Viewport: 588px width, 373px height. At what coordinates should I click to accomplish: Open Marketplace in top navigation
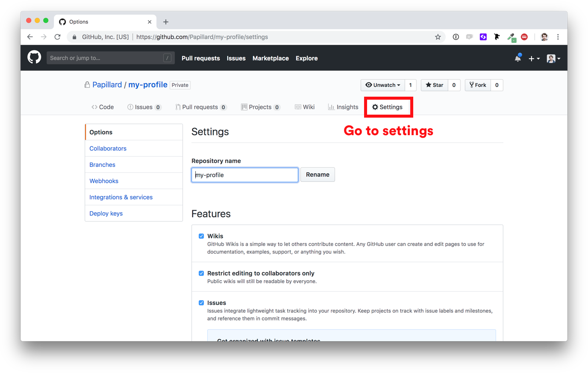pyautogui.click(x=270, y=58)
